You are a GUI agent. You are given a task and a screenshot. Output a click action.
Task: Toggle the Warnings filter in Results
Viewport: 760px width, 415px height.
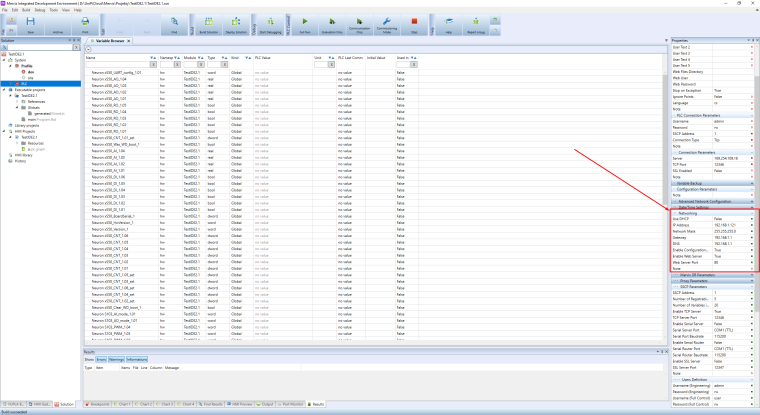[116, 358]
